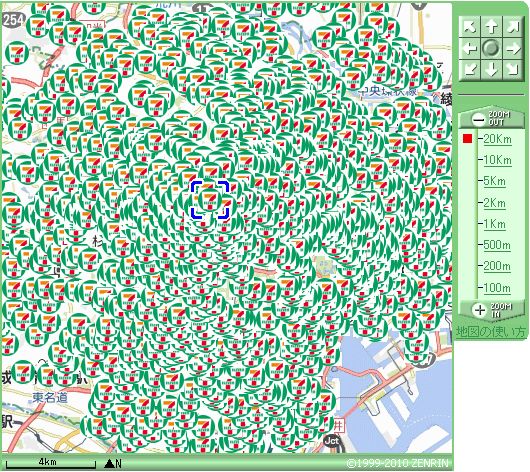
Task: Pan map east with right arrow
Action: 513,49
